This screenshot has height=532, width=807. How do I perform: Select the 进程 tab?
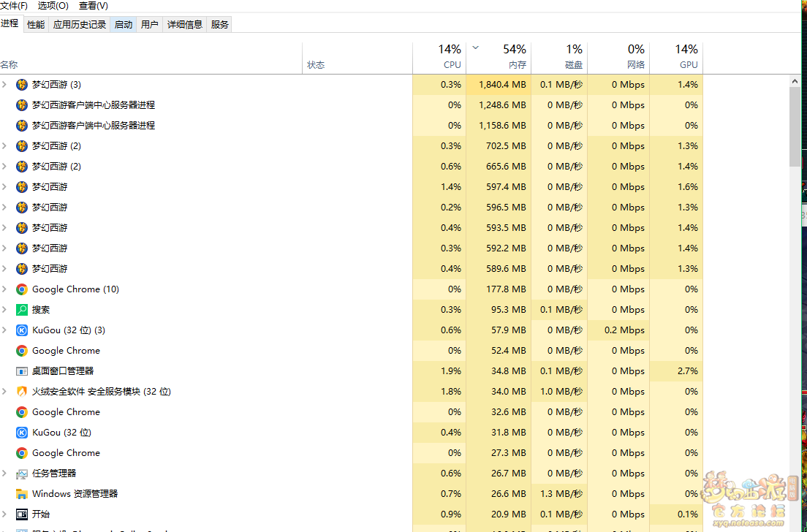click(10, 23)
